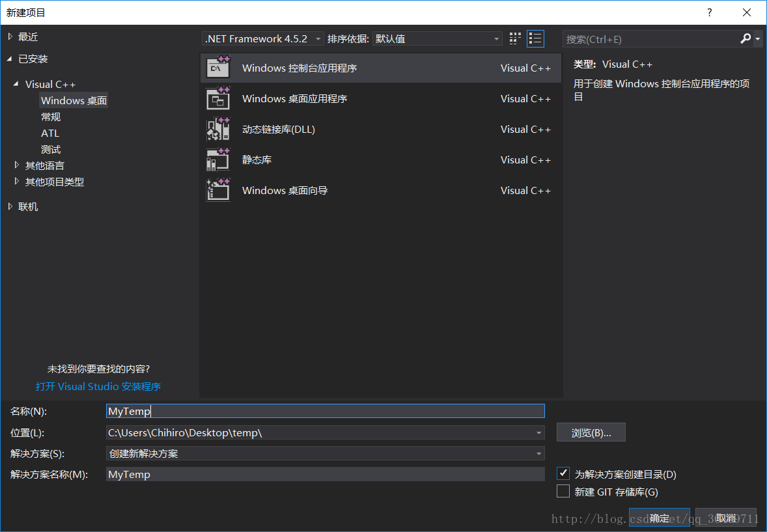Viewport: 767px width, 532px height.
Task: Select the Windows 控制台应用程序 template text
Action: (300, 68)
